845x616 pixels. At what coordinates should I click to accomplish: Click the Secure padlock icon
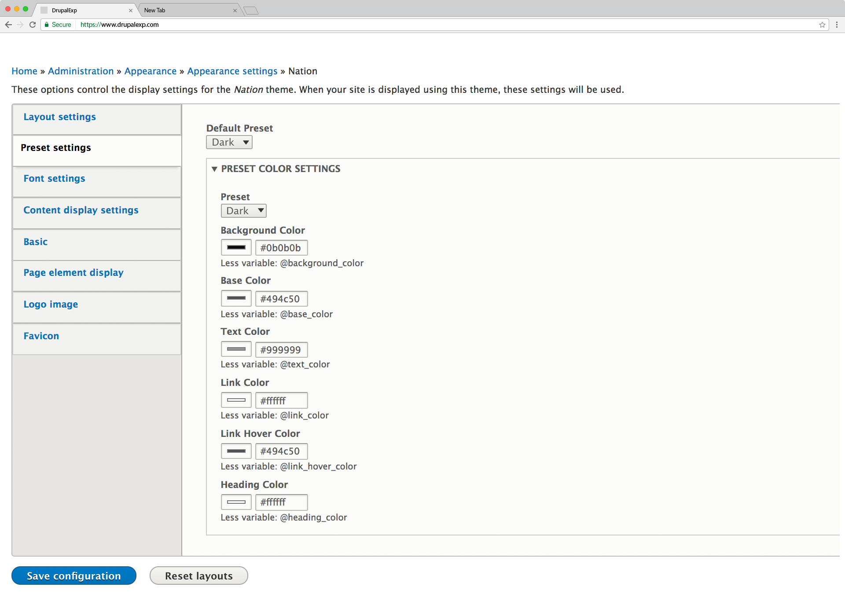click(x=47, y=25)
